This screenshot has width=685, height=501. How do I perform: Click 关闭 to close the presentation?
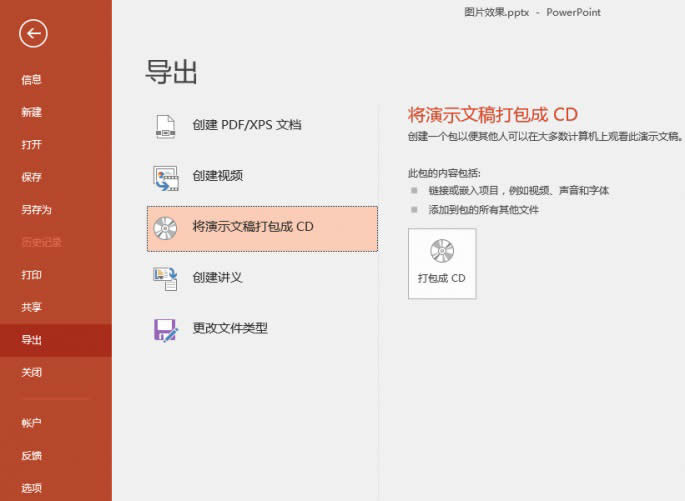click(x=32, y=372)
